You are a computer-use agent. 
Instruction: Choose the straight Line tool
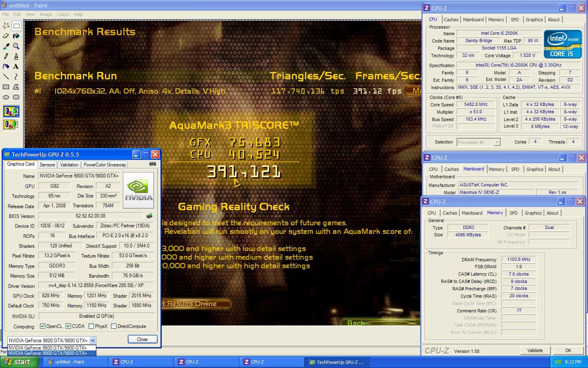click(6, 76)
